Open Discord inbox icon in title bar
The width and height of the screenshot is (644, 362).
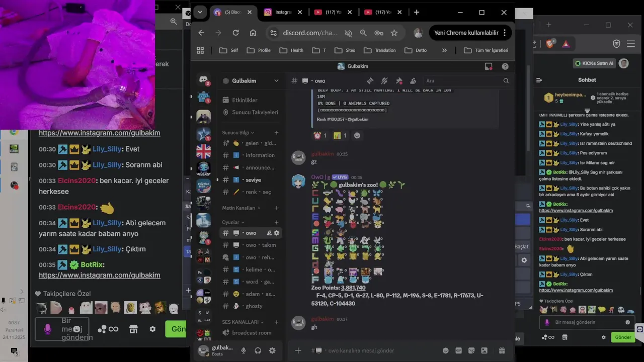[488, 66]
